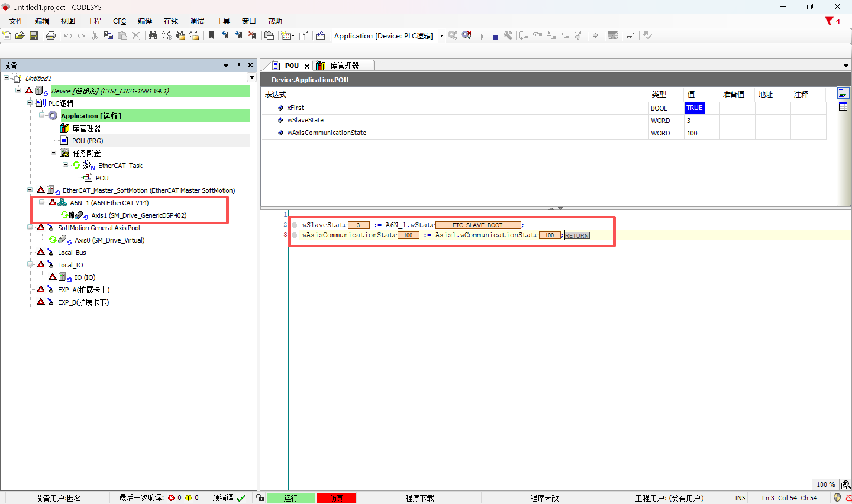Image resolution: width=852 pixels, height=504 pixels.
Task: Open the device tree filter dropdown
Action: pyautogui.click(x=252, y=77)
